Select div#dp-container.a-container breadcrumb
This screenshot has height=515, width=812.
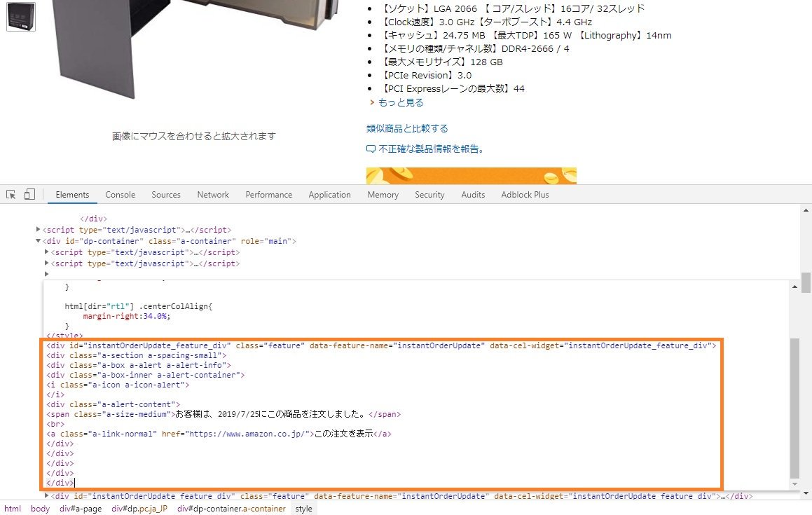click(231, 509)
